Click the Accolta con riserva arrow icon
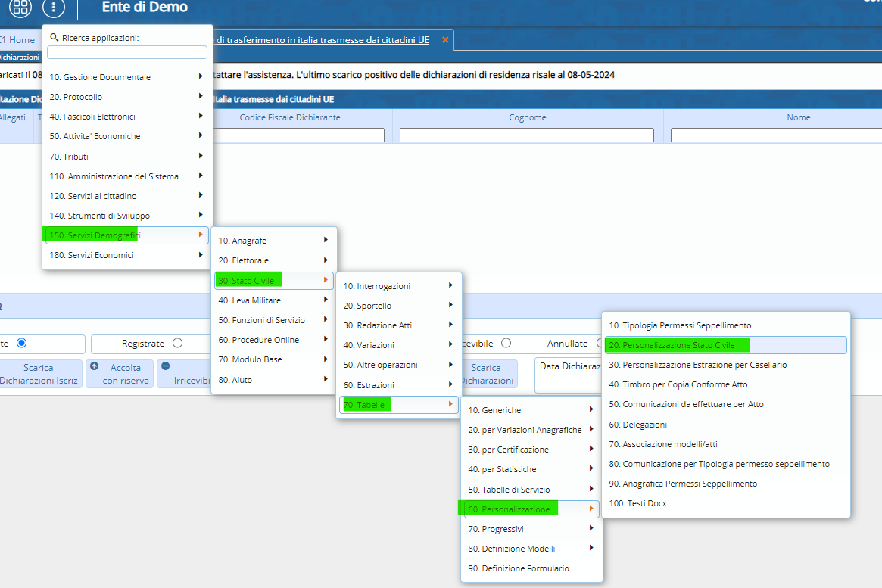 point(95,366)
